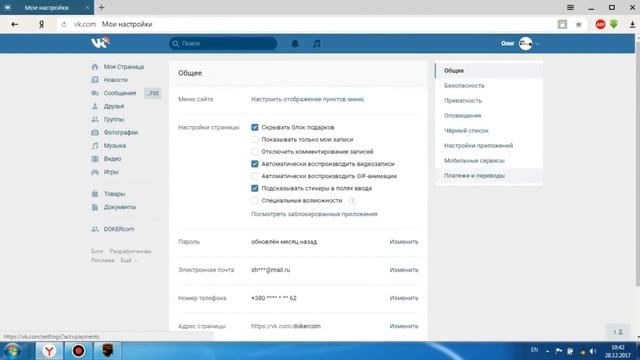Switch to Приватность settings tab

pos(489,100)
